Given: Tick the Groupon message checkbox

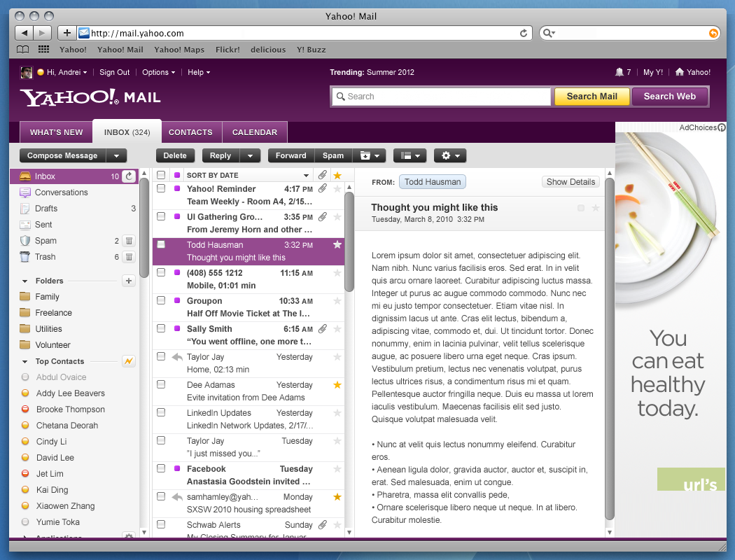Looking at the screenshot, I should tap(161, 300).
